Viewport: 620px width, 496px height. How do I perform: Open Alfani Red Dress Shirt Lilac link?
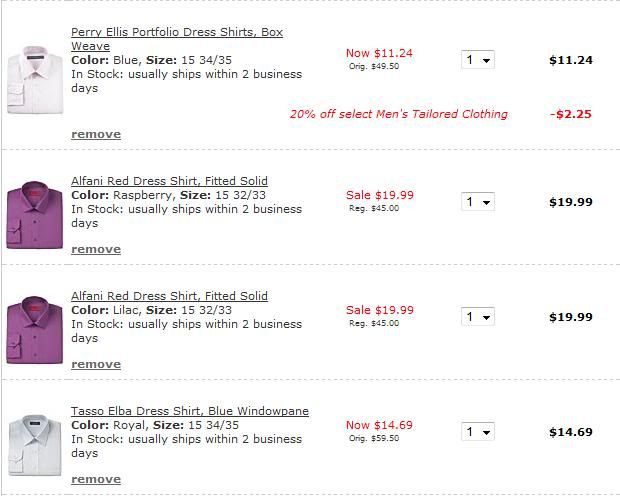tap(169, 296)
